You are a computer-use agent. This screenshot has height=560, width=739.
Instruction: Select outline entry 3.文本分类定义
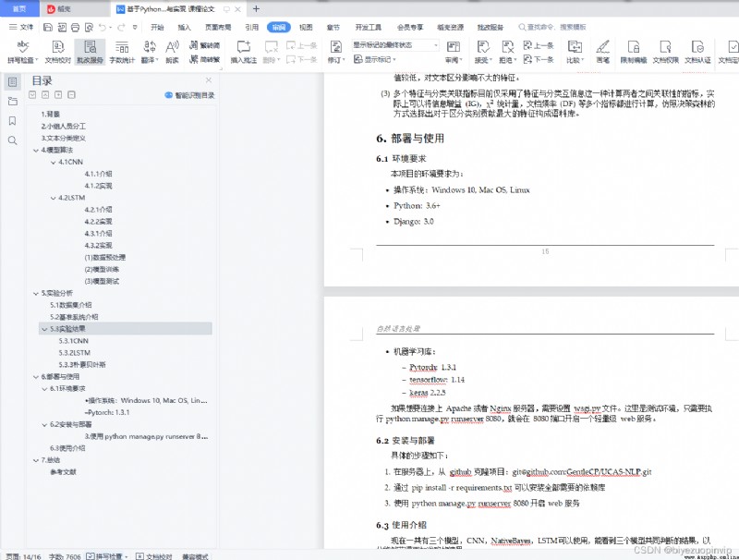pyautogui.click(x=63, y=138)
